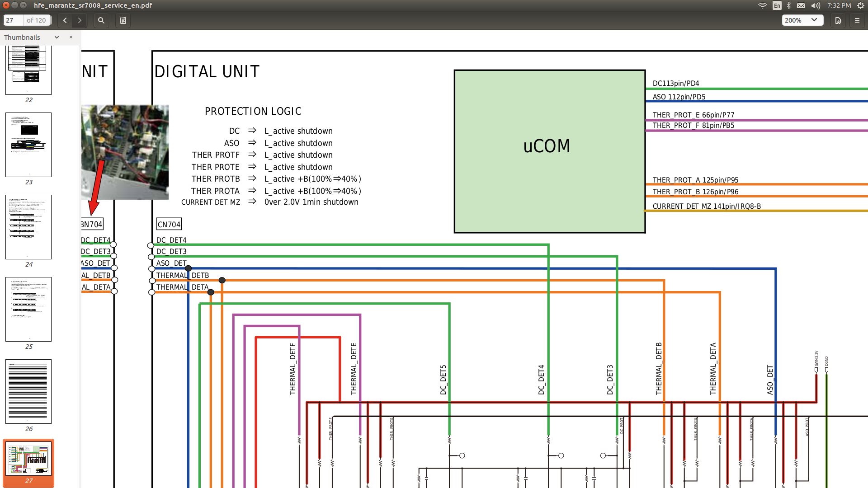The width and height of the screenshot is (868, 488).
Task: Click the vertical DC_DET3 label
Action: (610, 380)
